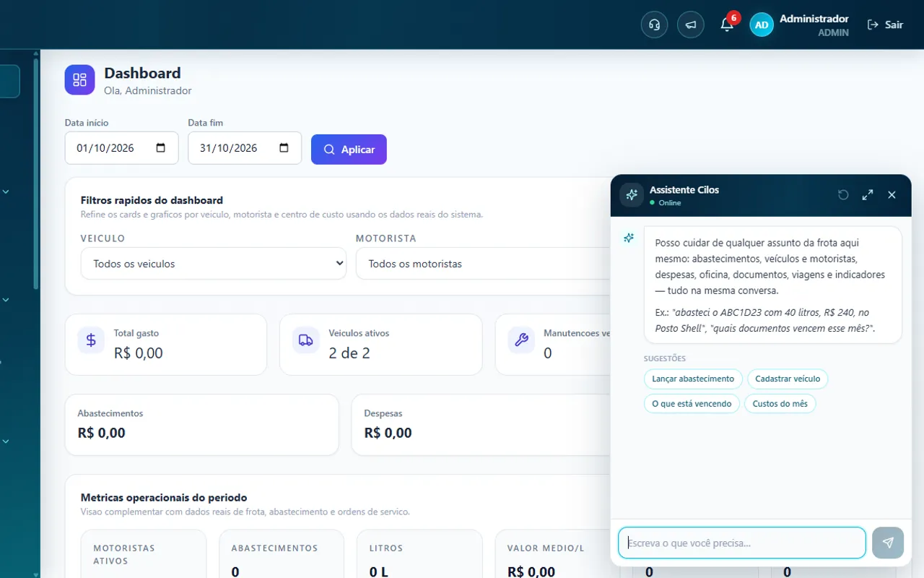The height and width of the screenshot is (578, 924).
Task: Click the Despesas R$ 0,00 card
Action: 481,425
